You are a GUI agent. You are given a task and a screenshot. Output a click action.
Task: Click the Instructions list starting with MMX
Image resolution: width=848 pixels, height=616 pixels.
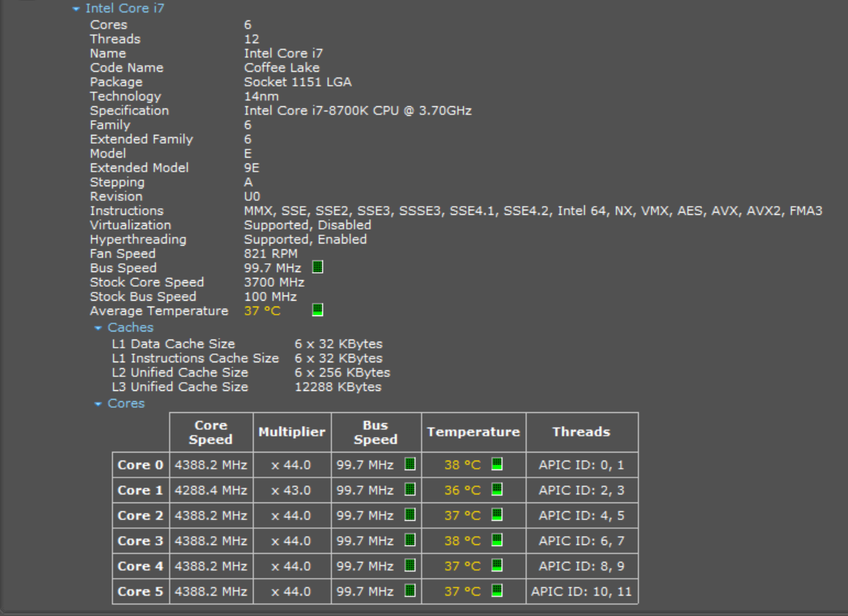(533, 211)
